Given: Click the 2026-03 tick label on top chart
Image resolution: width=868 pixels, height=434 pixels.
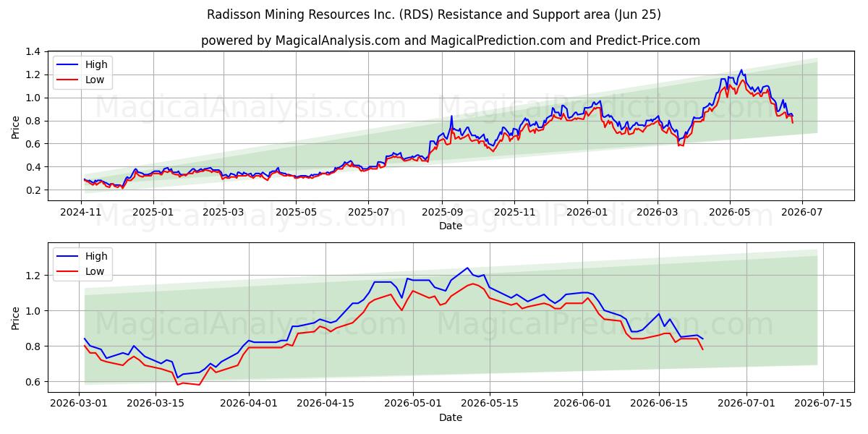Looking at the screenshot, I should click(x=657, y=213).
